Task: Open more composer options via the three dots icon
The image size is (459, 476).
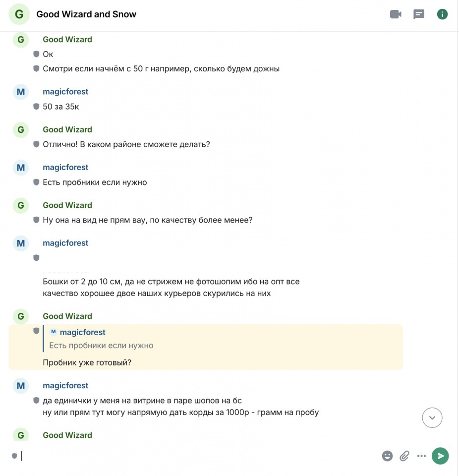Action: (421, 456)
